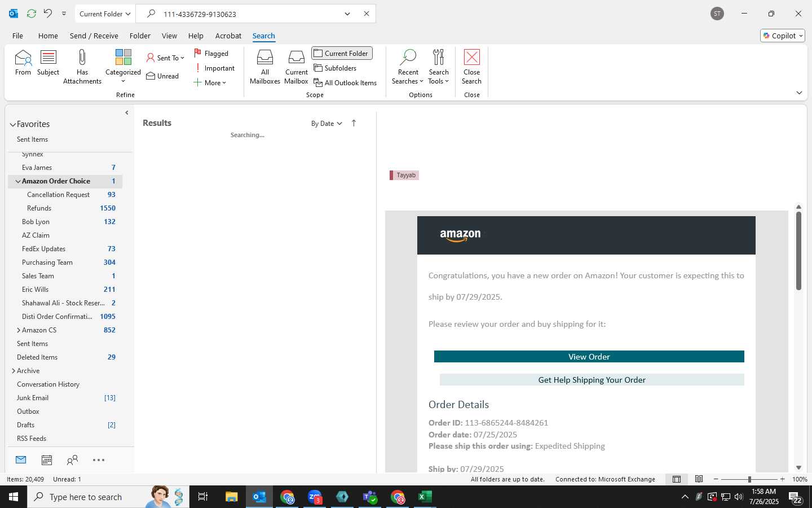Set scope to Current Mailbox

297,67
